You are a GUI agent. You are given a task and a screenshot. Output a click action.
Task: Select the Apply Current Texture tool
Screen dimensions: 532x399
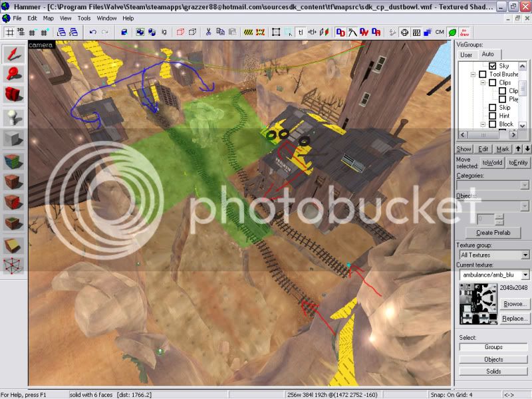(x=13, y=182)
